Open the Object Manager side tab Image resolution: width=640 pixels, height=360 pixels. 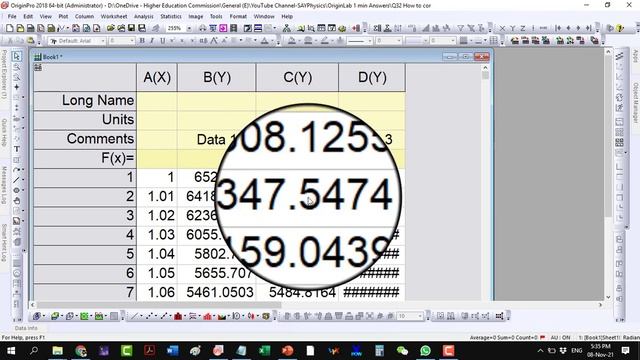pos(636,102)
